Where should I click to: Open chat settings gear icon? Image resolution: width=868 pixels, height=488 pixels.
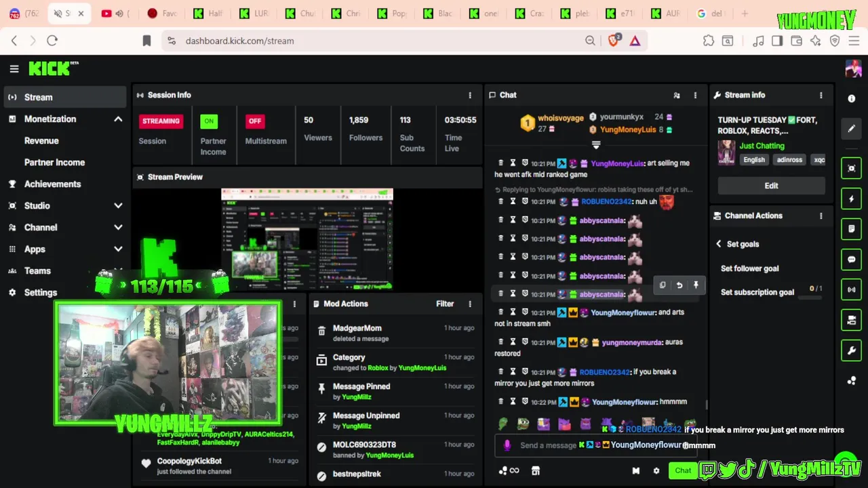pyautogui.click(x=656, y=471)
